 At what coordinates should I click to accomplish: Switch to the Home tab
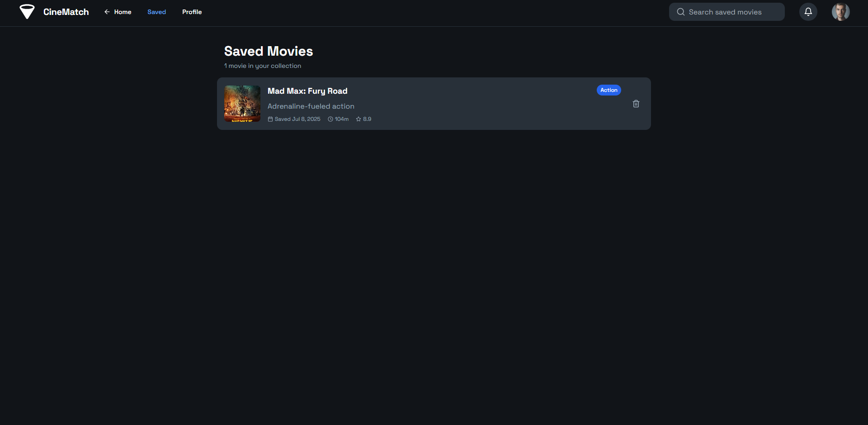pos(122,12)
